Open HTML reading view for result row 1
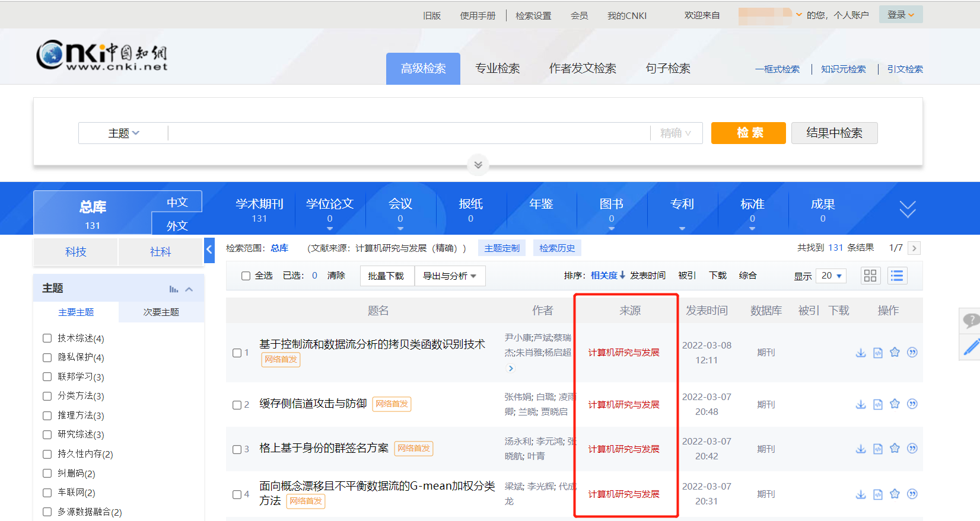Image resolution: width=980 pixels, height=521 pixels. pos(878,353)
